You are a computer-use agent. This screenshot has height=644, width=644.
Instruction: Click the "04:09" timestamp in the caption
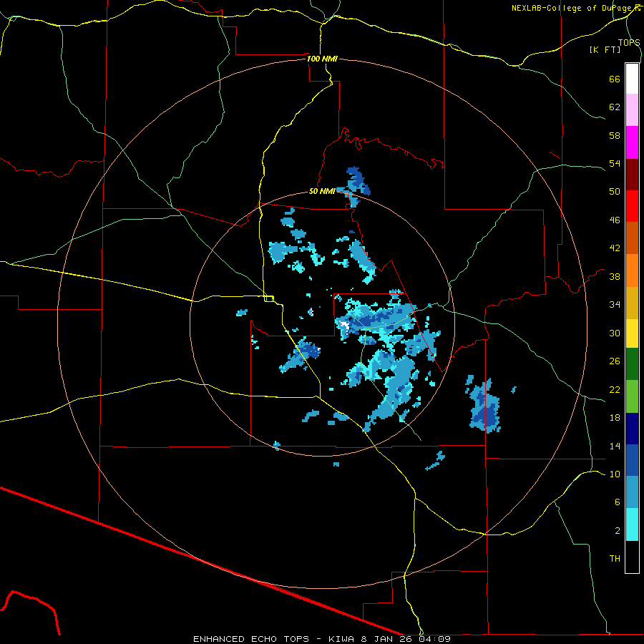[x=434, y=639]
